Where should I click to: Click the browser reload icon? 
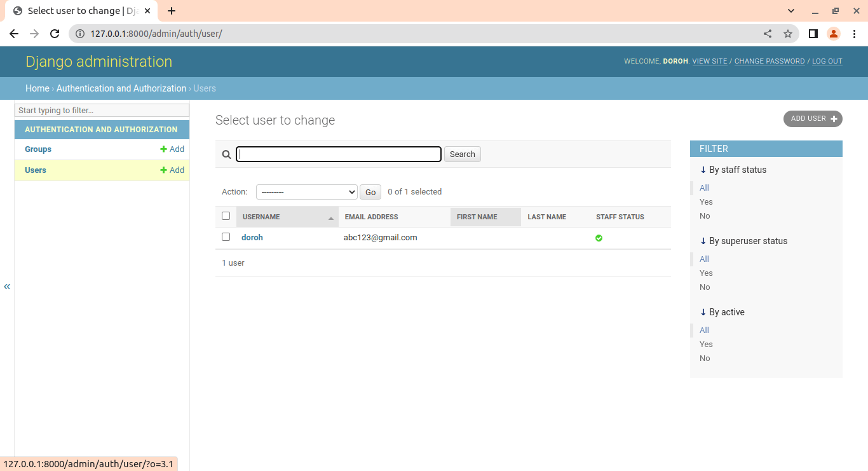[x=55, y=34]
